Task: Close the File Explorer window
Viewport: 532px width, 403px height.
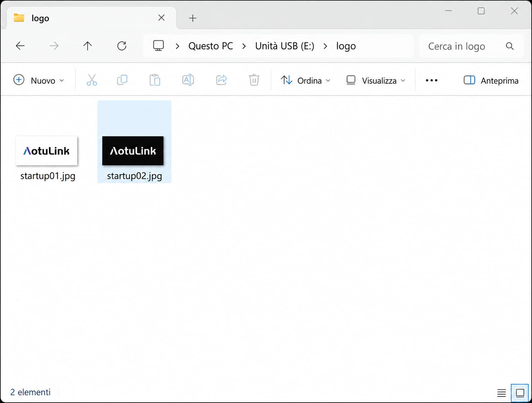Action: click(x=514, y=11)
